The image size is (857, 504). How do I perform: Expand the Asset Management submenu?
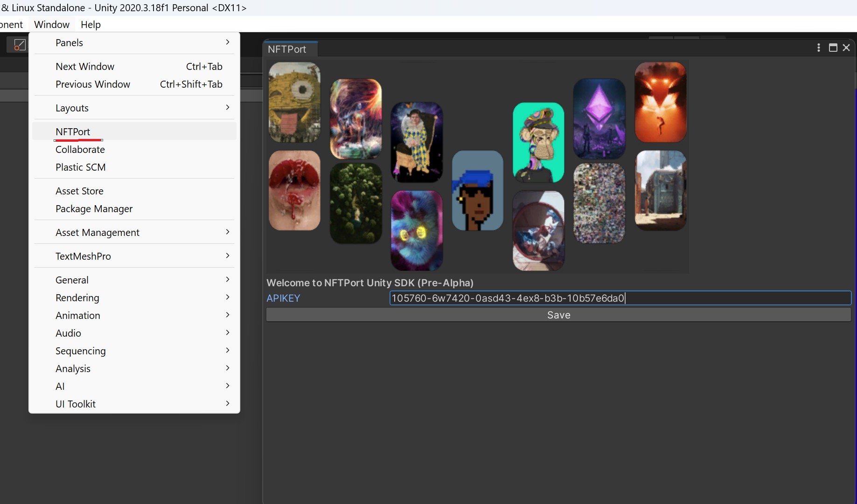point(134,232)
